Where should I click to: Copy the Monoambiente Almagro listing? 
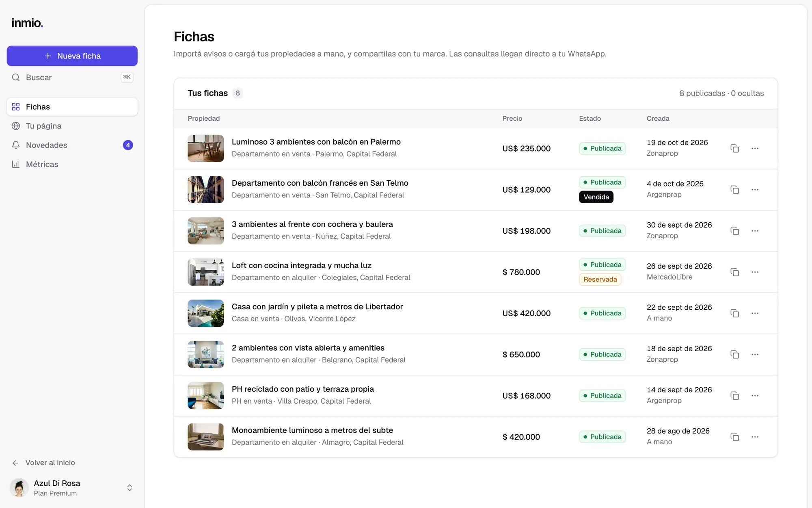click(x=734, y=437)
